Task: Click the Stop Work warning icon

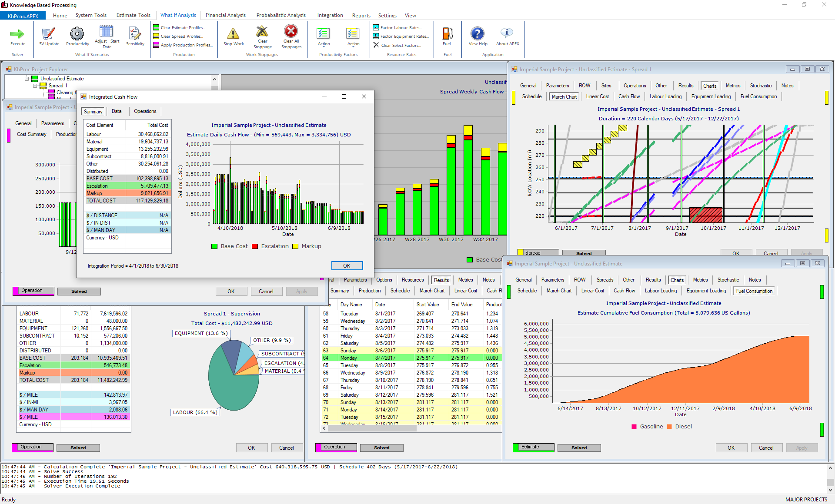Action: coord(234,35)
